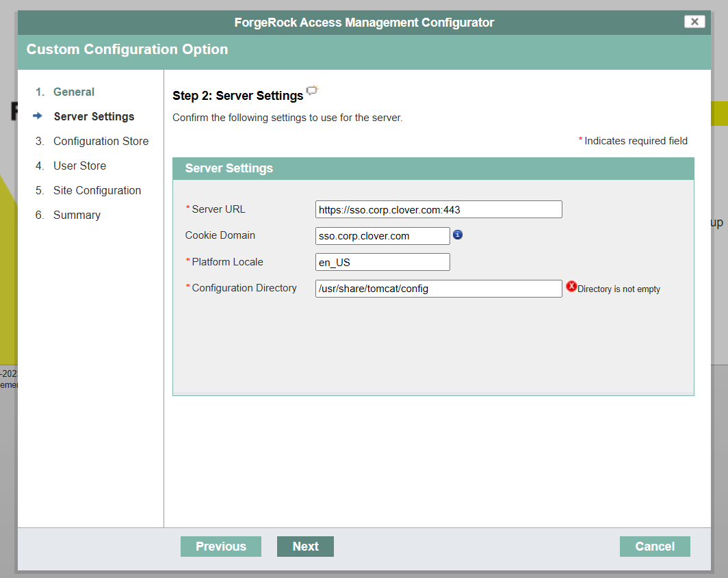Open step 6 Summary
728x578 pixels.
[77, 215]
